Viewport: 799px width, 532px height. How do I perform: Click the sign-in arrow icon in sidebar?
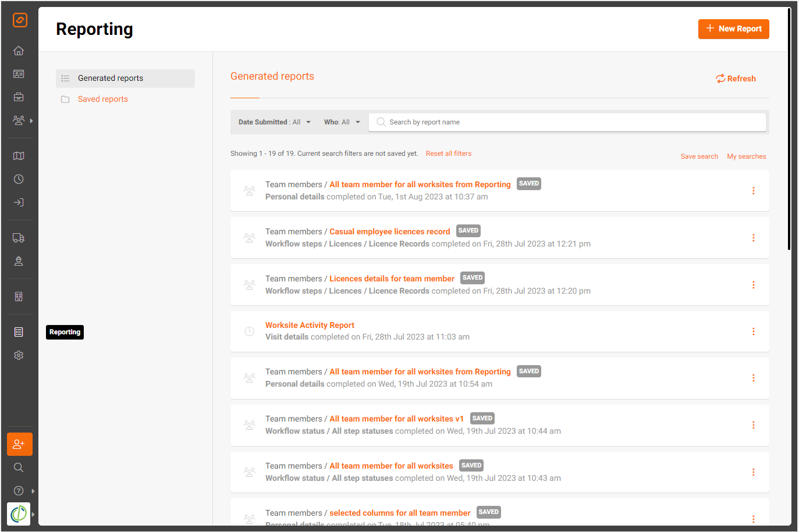19,202
